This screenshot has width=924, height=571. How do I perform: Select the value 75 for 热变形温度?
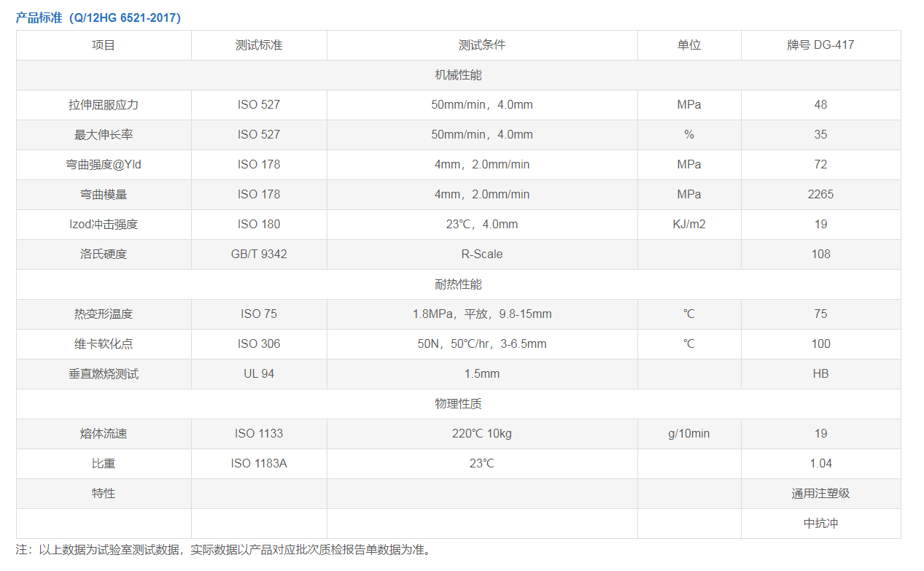tap(821, 314)
